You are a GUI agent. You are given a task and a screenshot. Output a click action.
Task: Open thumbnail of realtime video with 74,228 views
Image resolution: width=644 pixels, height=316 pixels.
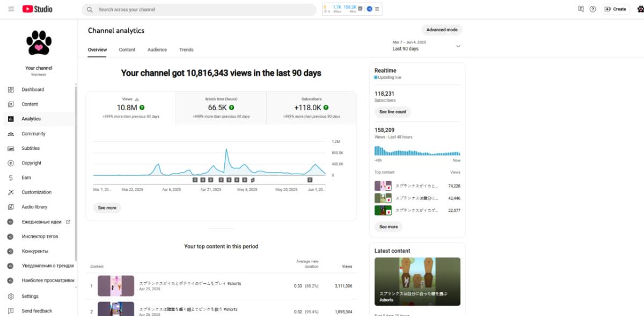(x=383, y=186)
